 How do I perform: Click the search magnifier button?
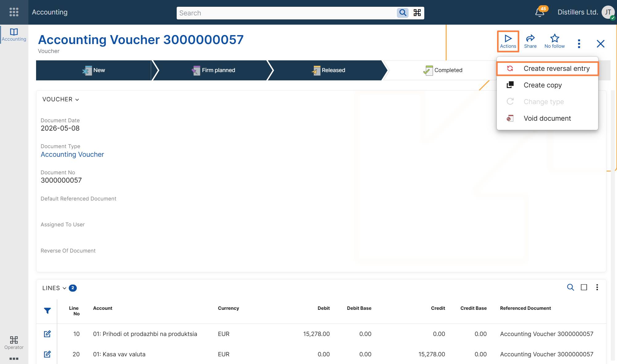click(403, 13)
